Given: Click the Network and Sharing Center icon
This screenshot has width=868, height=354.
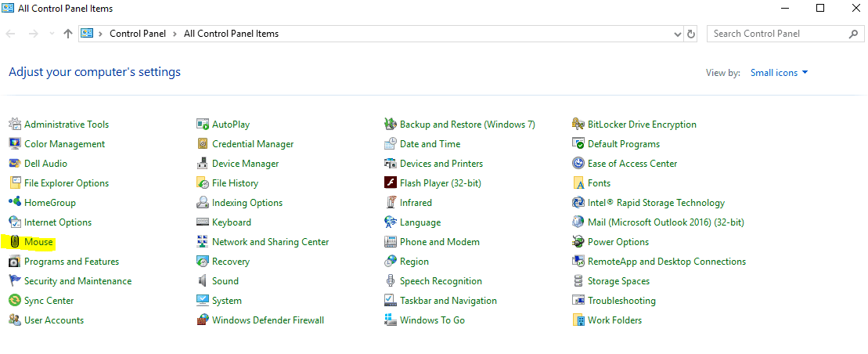Looking at the screenshot, I should tap(203, 241).
